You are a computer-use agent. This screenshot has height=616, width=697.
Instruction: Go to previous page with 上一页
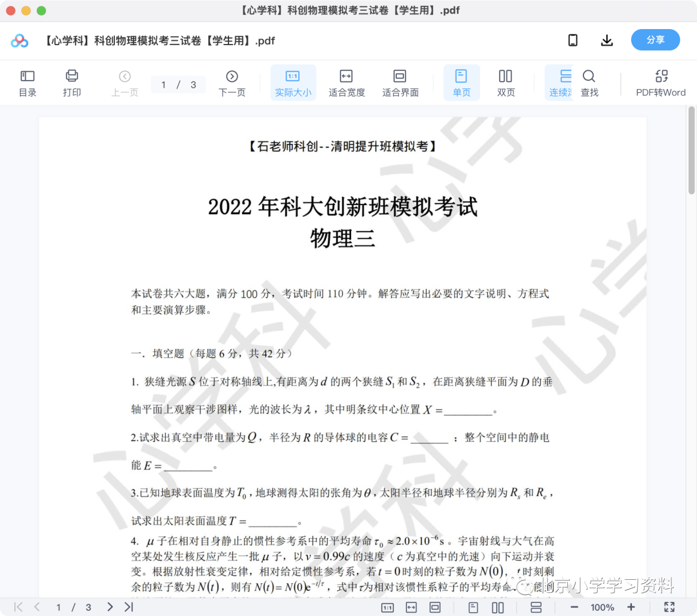pyautogui.click(x=125, y=83)
